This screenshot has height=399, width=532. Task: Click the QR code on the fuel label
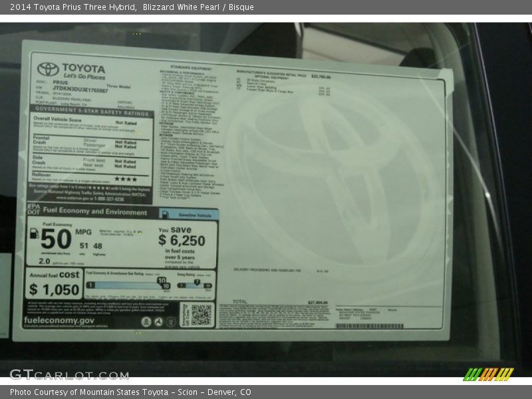[201, 315]
